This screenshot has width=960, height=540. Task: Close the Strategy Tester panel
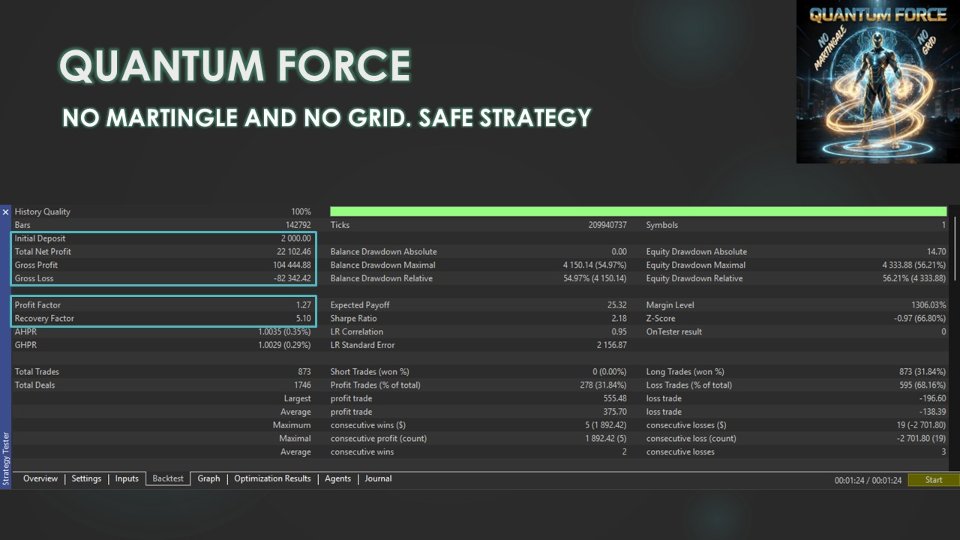point(6,212)
